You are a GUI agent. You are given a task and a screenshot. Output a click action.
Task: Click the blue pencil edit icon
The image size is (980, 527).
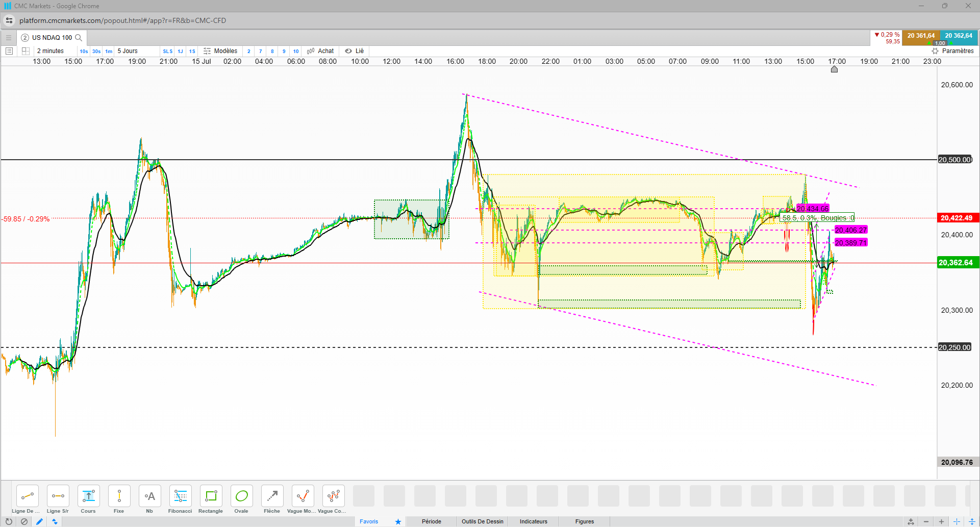[39, 521]
